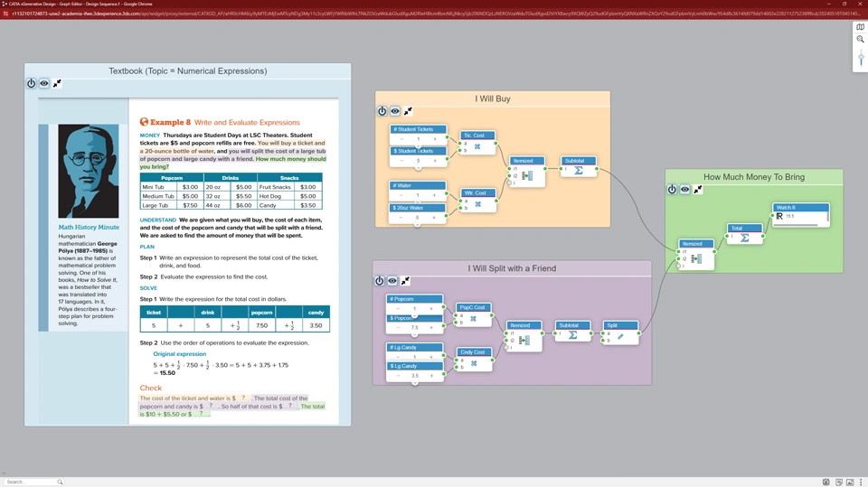Click the output port of the Split node

pyautogui.click(x=639, y=333)
